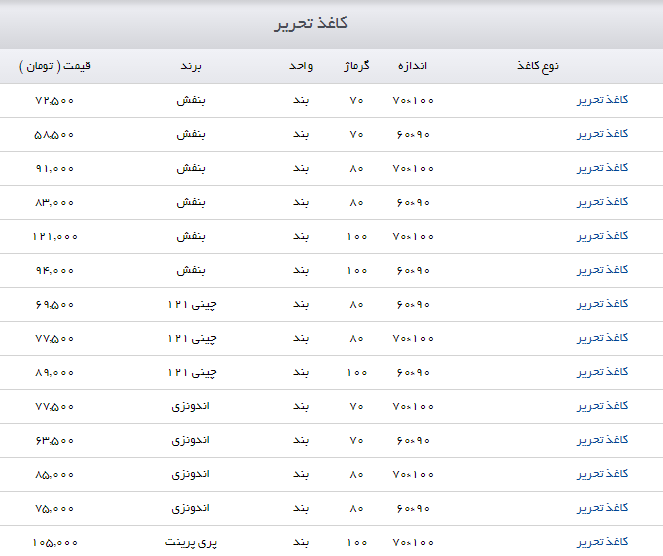Click the واحد column header
Viewport: 663px width, 556px height.
click(301, 66)
